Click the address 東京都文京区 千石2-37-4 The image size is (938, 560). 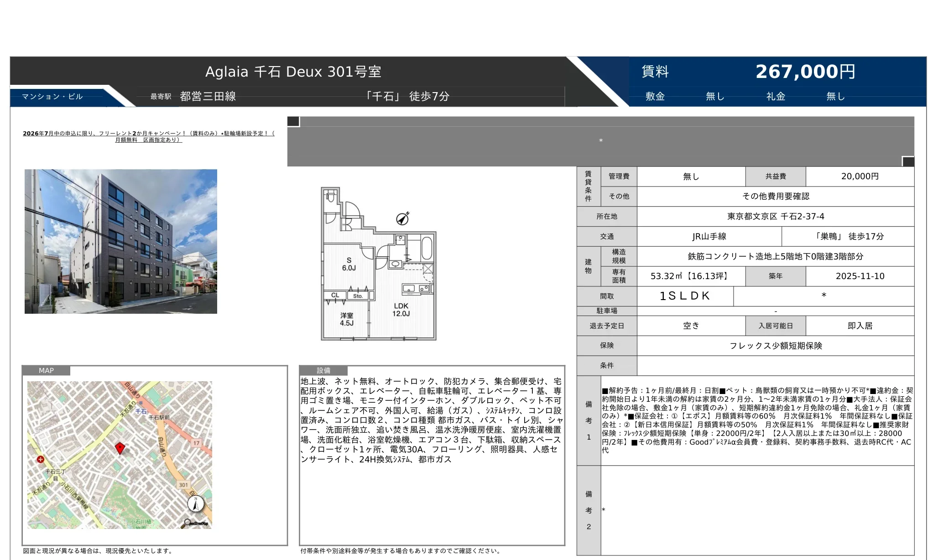[776, 217]
